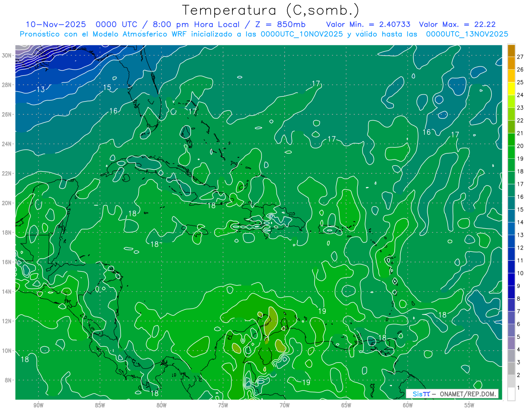532x411 pixels.
Task: Select the date text "10-Nov-2025"
Action: (55, 24)
